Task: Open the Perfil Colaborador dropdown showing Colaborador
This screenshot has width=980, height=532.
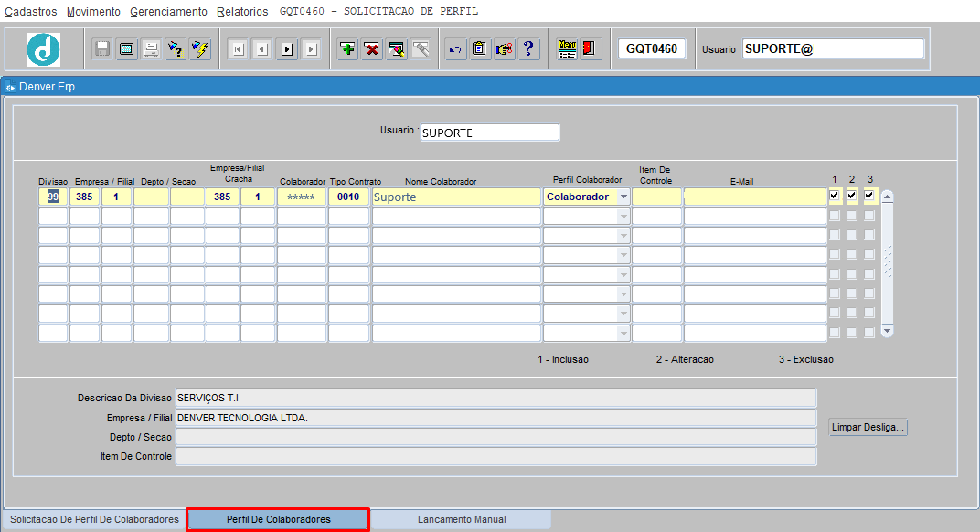Action: (623, 197)
